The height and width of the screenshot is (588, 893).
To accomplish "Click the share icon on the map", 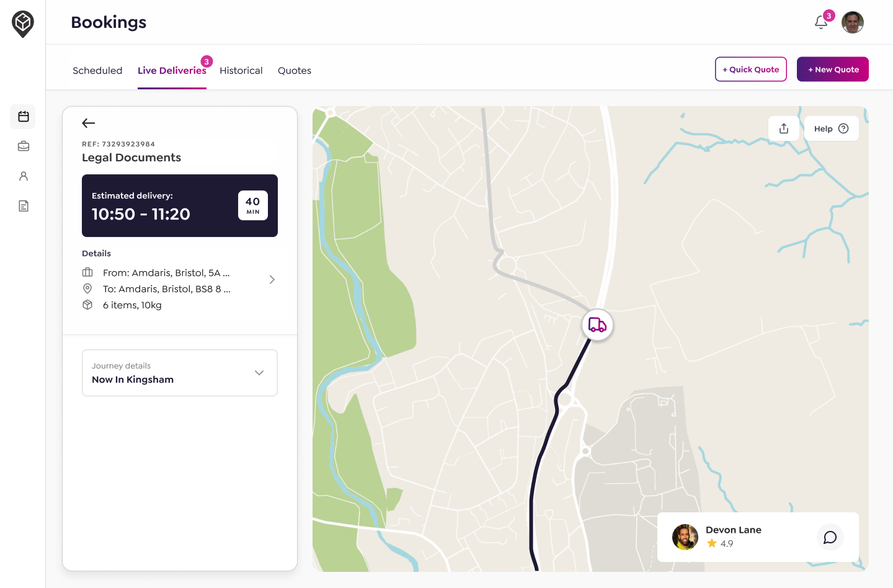I will [784, 128].
